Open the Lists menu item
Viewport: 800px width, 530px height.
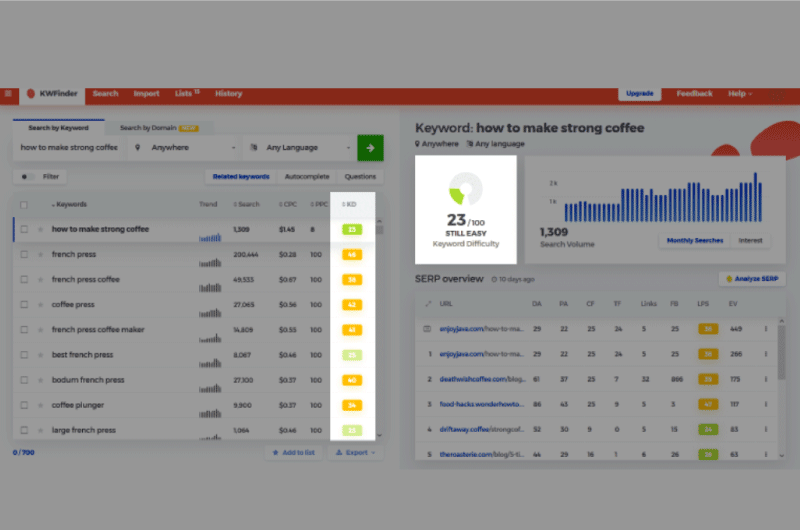[x=187, y=93]
